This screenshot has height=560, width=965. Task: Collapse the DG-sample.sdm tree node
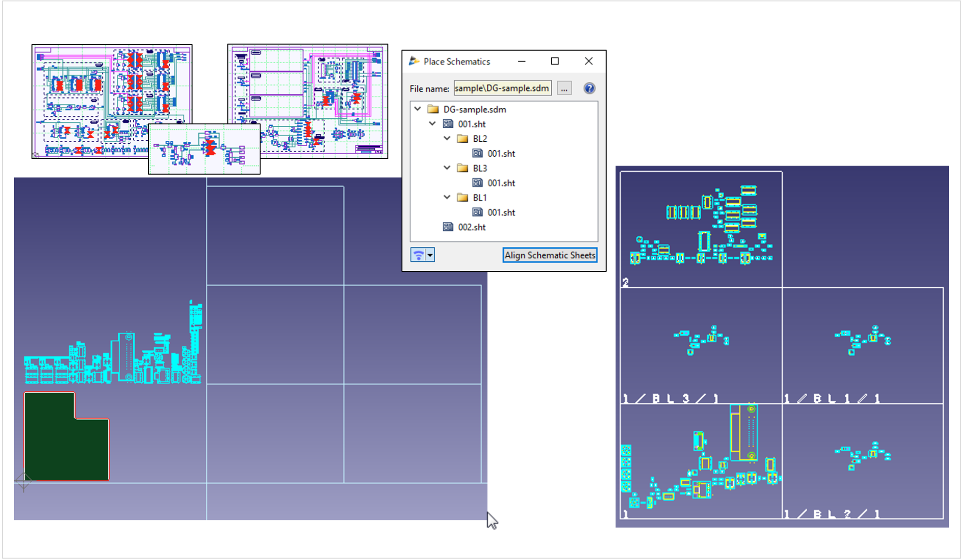[417, 109]
